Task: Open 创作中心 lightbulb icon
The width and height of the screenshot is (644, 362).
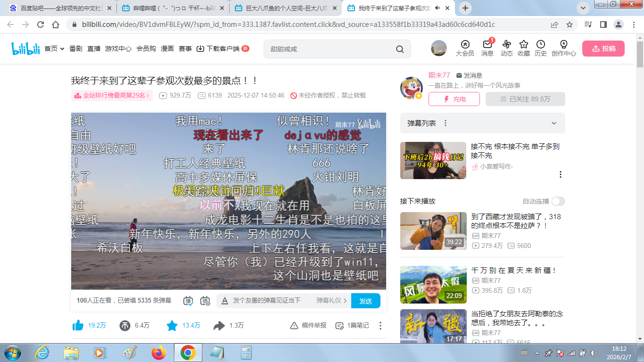Action: (563, 45)
